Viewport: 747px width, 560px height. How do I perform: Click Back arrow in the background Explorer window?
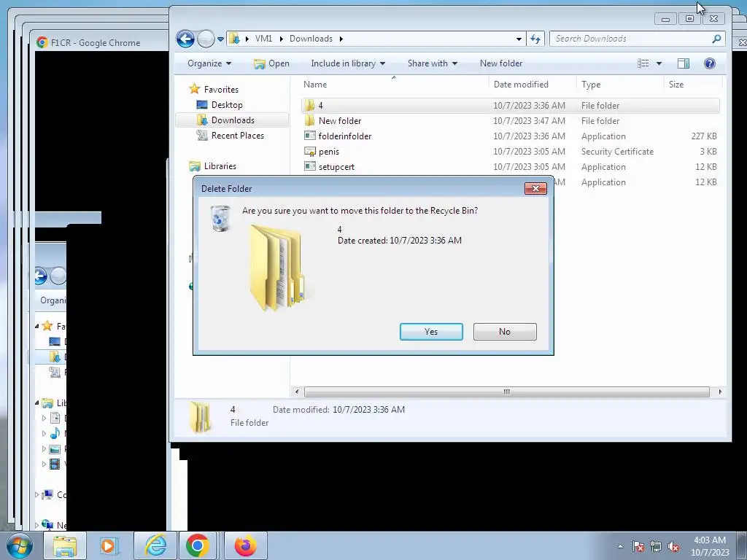click(x=41, y=276)
